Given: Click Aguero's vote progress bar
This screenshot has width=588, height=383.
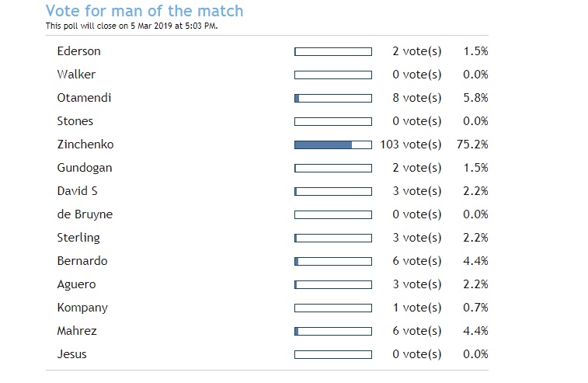Looking at the screenshot, I should [332, 284].
